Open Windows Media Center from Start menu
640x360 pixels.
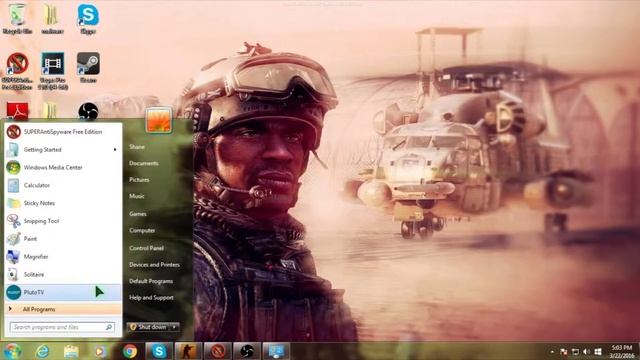tap(63, 167)
